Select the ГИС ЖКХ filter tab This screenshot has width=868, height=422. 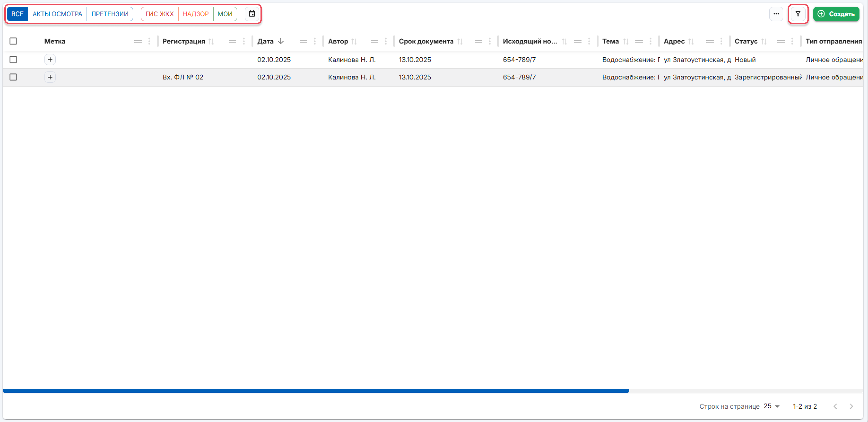coord(159,14)
